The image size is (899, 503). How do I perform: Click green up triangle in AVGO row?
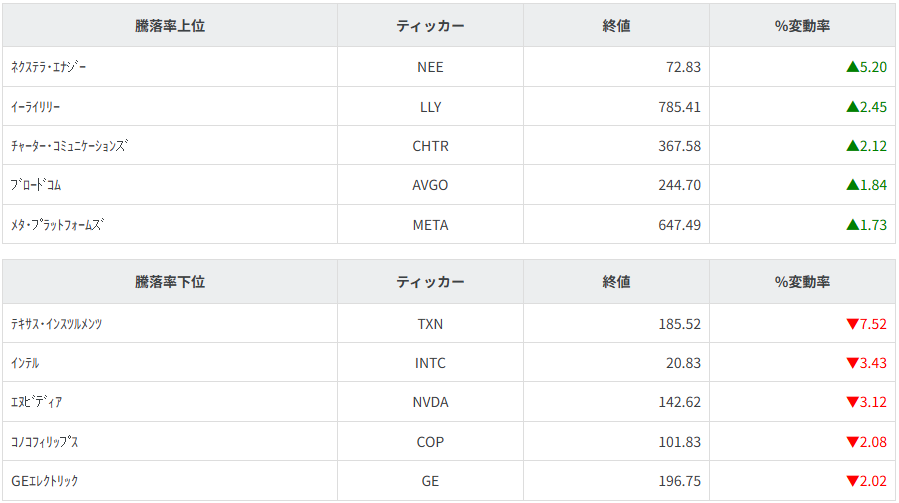coord(852,185)
